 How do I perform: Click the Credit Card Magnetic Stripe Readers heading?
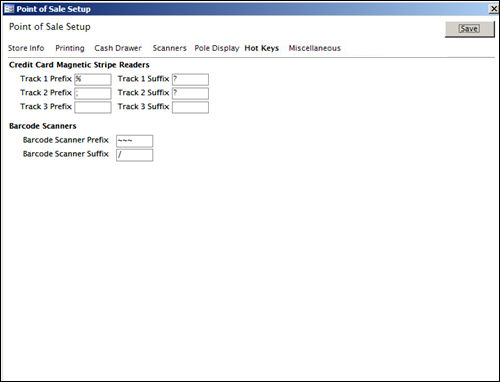[79, 65]
